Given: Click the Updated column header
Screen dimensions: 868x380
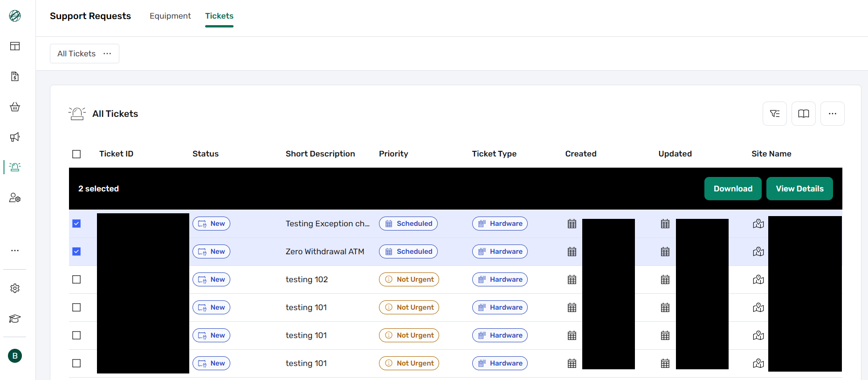Looking at the screenshot, I should (675, 154).
